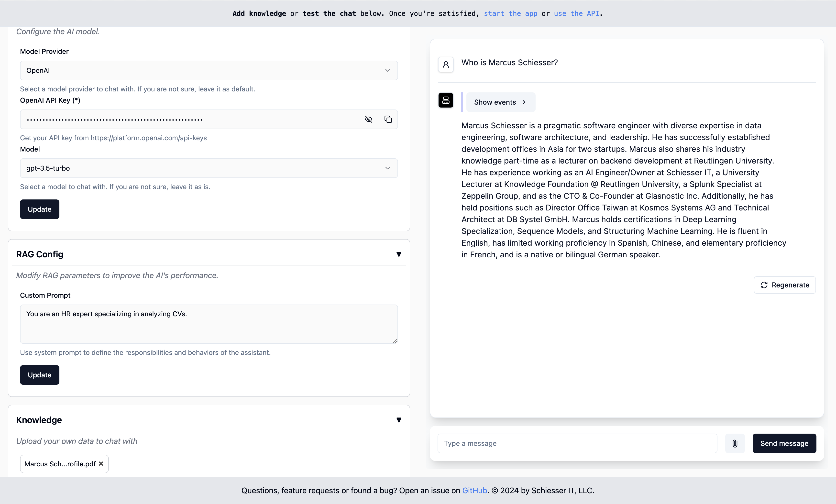This screenshot has width=836, height=504.
Task: Send a message using Send message button
Action: (784, 443)
